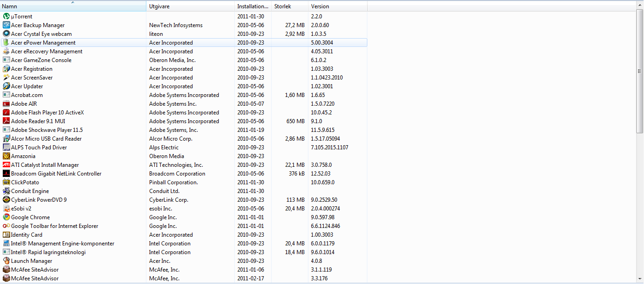Click the 650 MB size cell
This screenshot has width=644, height=284.
pos(295,121)
